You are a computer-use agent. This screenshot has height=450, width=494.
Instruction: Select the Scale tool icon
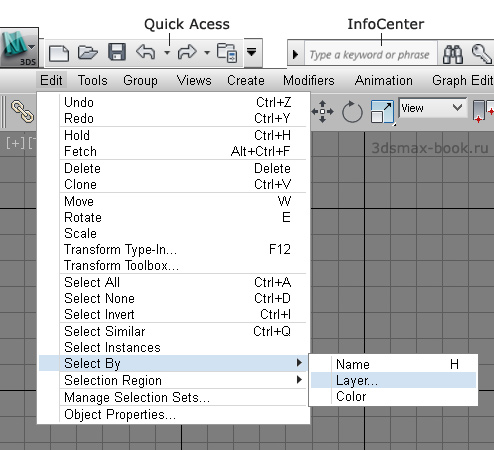[382, 112]
